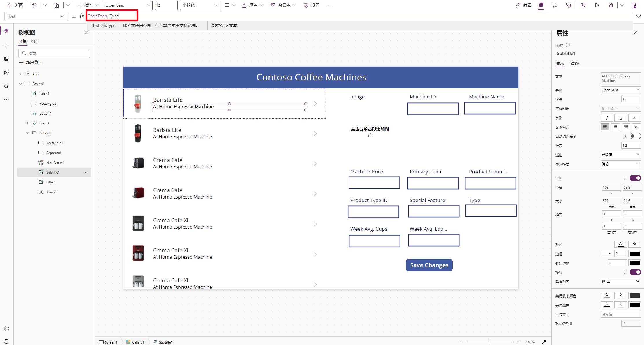
Task: Open the Copilot icon in the top bar
Action: pos(541,5)
